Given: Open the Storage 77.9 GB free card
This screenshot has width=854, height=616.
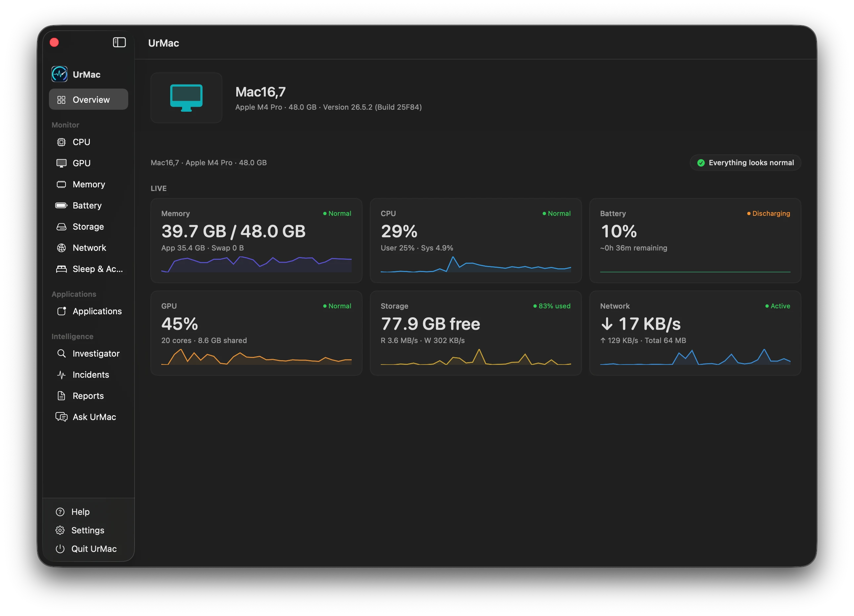Looking at the screenshot, I should pos(476,333).
